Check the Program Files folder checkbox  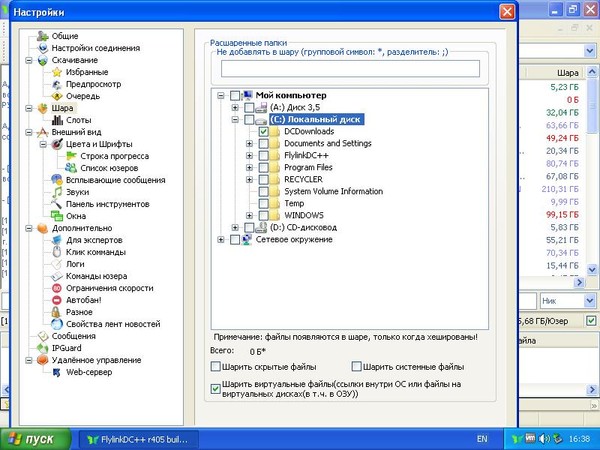tap(263, 168)
